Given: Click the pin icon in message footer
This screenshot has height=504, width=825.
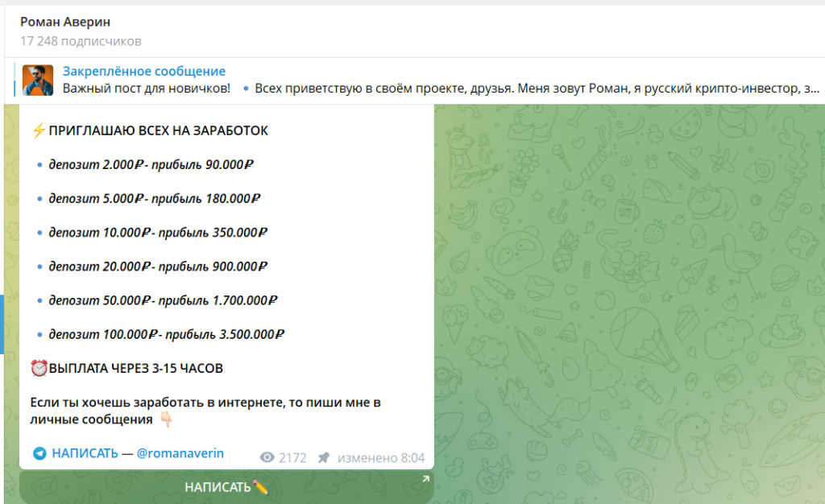Looking at the screenshot, I should coord(324,458).
